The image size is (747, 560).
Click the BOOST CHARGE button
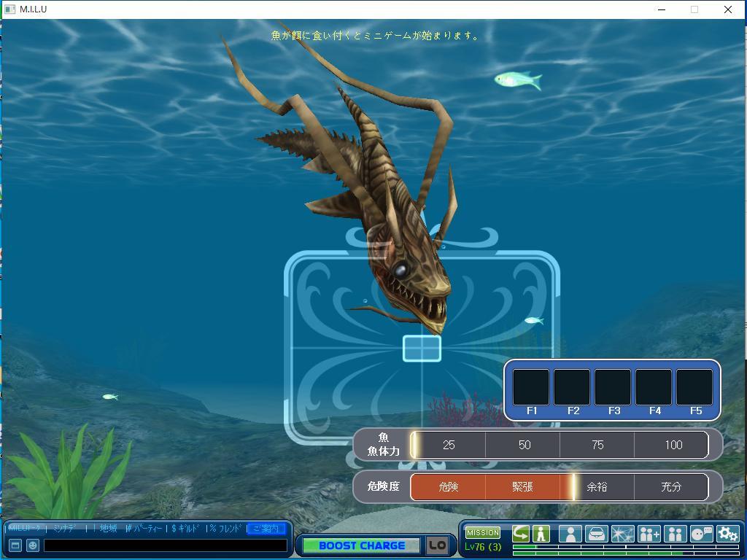click(x=361, y=545)
